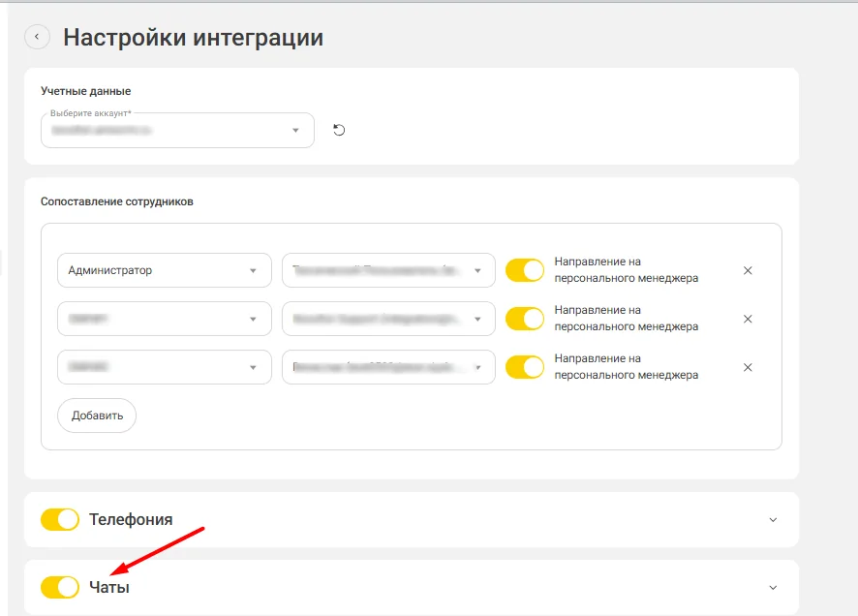This screenshot has width=858, height=616.
Task: Refresh the account list with the reload icon
Action: (339, 130)
